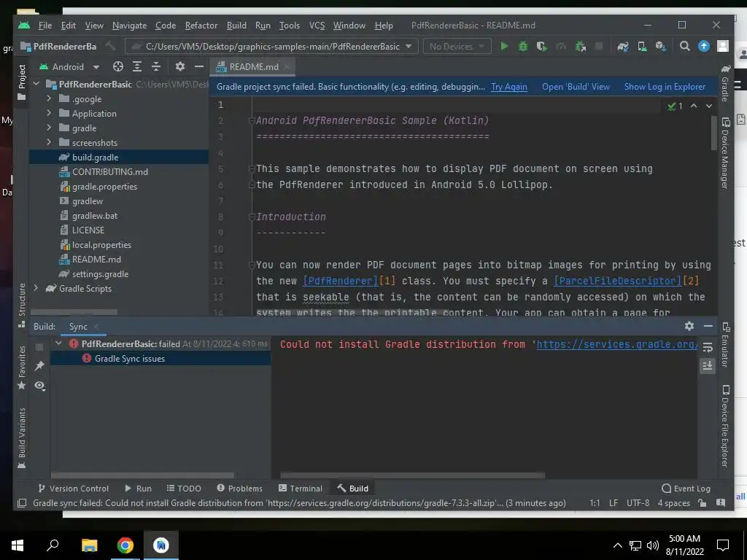Click Try Again sync link
The image size is (747, 560).
(508, 87)
